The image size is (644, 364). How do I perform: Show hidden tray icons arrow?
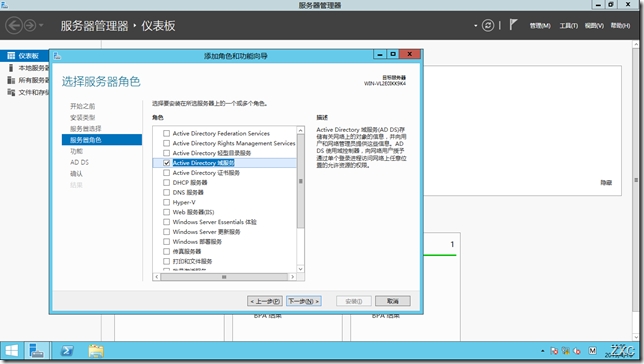point(543,351)
